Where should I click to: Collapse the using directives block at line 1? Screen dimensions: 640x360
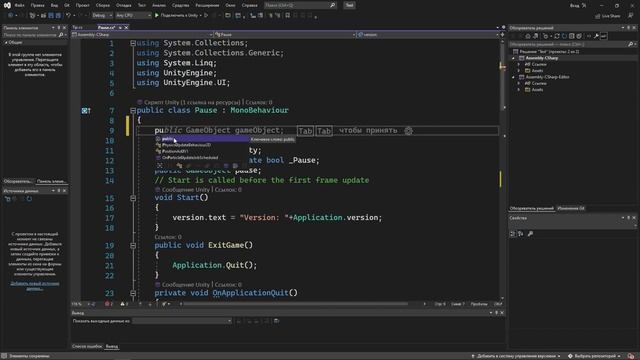click(133, 43)
